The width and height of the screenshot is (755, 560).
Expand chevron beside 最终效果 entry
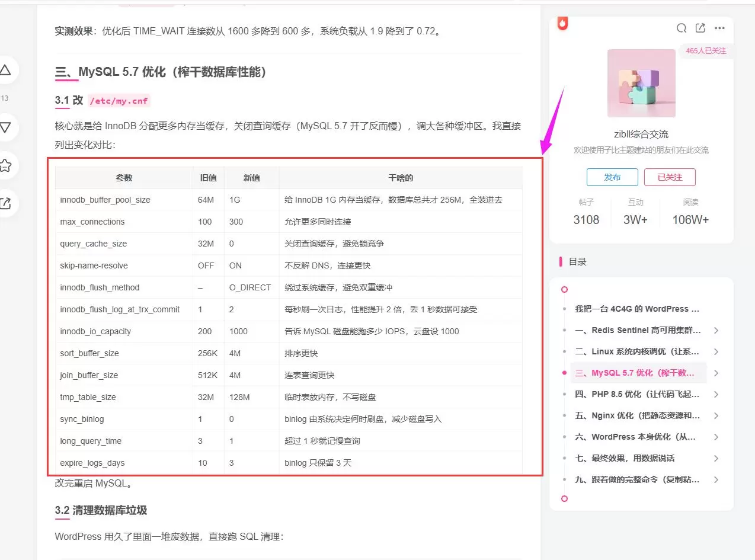(716, 458)
